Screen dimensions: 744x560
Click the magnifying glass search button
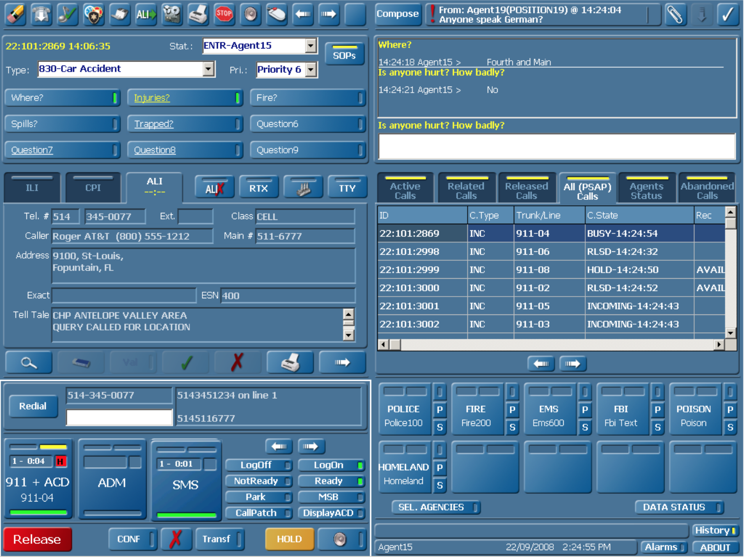[29, 363]
